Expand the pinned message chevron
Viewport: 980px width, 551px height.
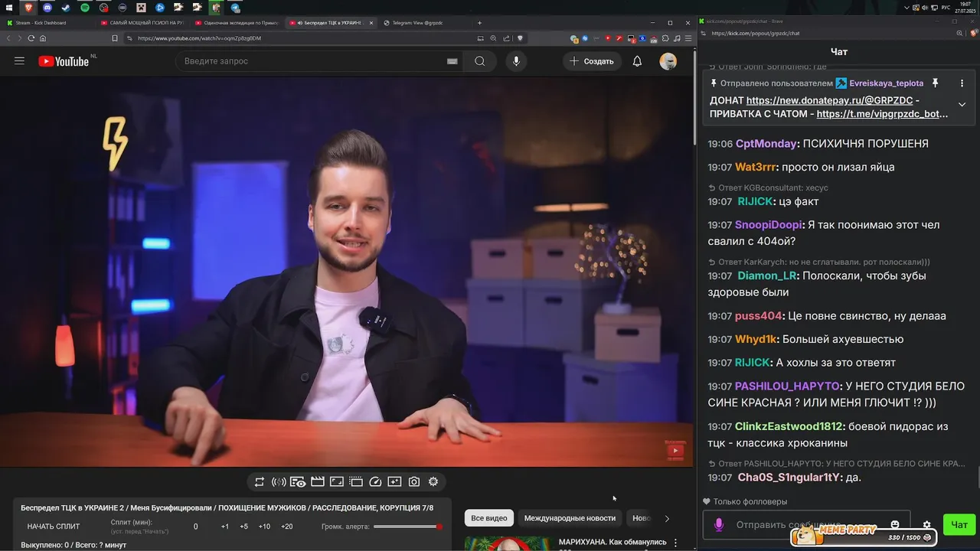click(962, 105)
